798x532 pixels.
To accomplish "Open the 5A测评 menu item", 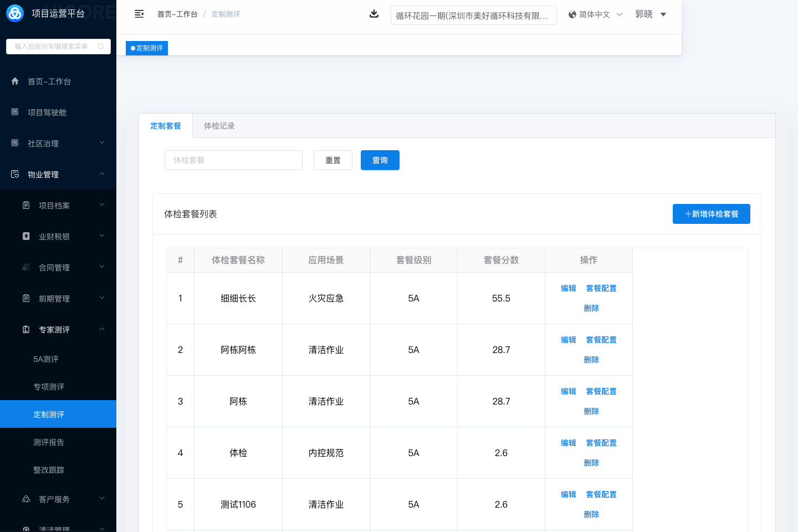I will [x=46, y=359].
